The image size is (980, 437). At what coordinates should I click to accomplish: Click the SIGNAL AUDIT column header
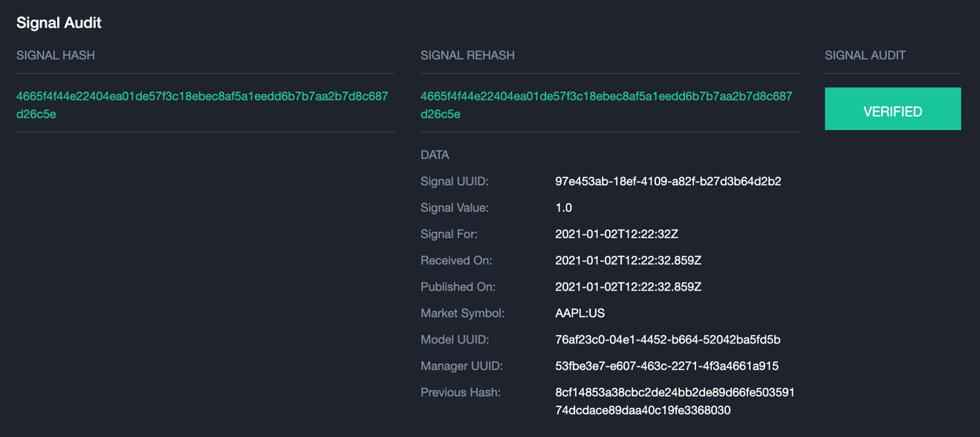(x=860, y=54)
